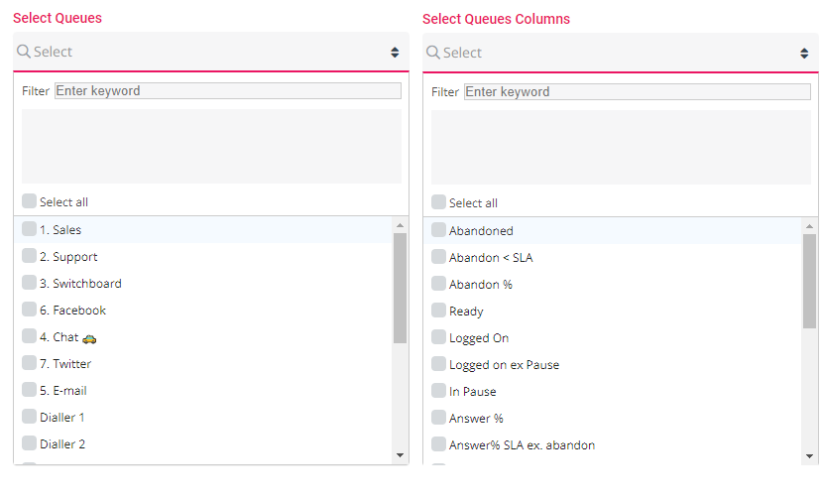This screenshot has height=500, width=821.
Task: Select the Answer % column label
Action: [x=476, y=418]
